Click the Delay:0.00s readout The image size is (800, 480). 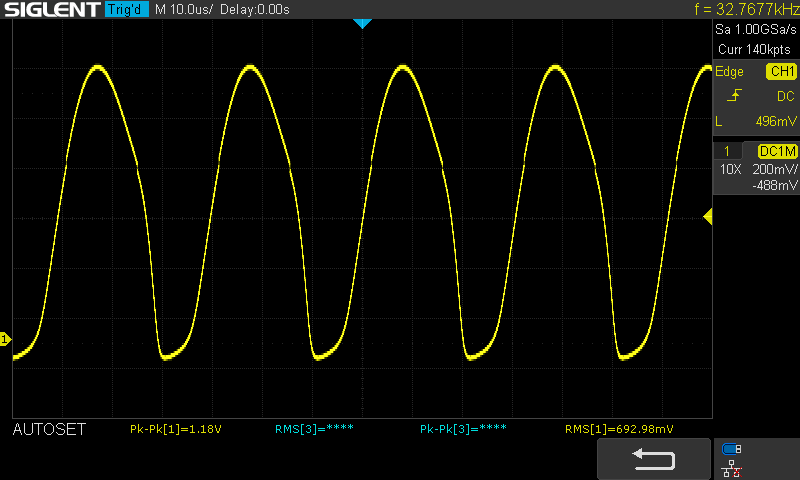click(255, 9)
